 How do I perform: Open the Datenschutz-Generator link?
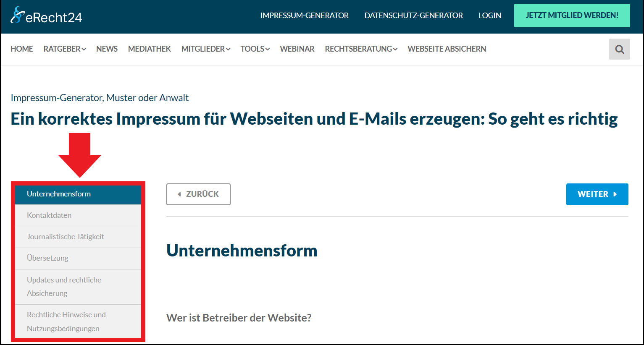click(414, 16)
